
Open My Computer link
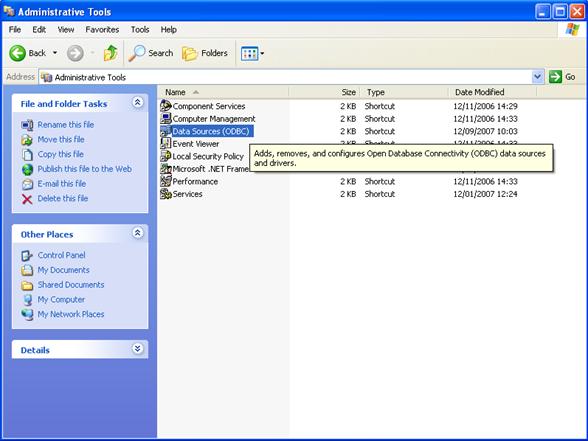coord(61,300)
